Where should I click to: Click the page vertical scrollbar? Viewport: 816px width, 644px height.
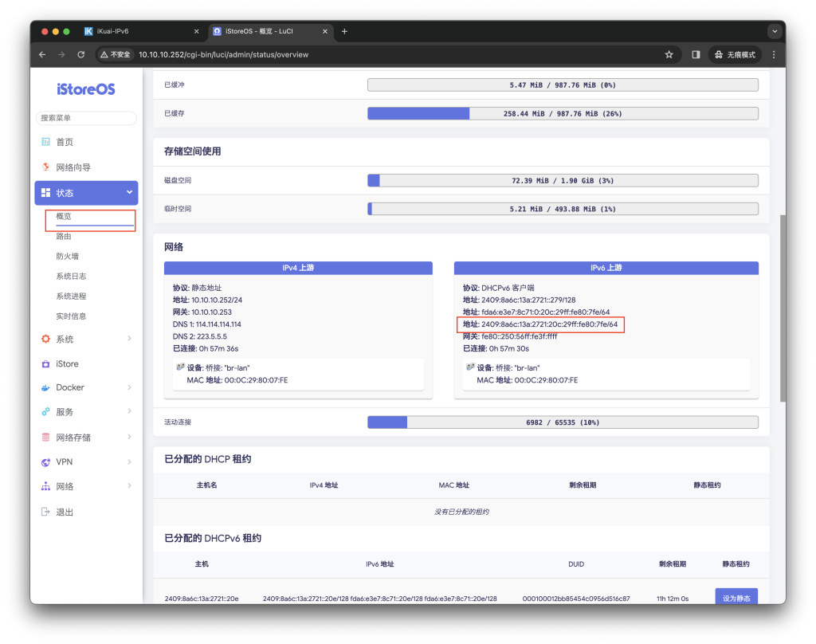click(x=783, y=308)
